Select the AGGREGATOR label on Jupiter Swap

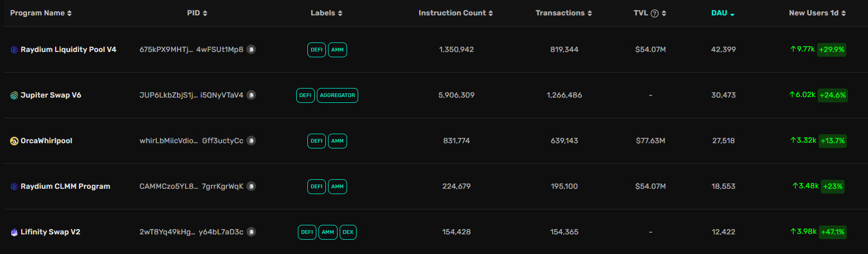click(338, 95)
